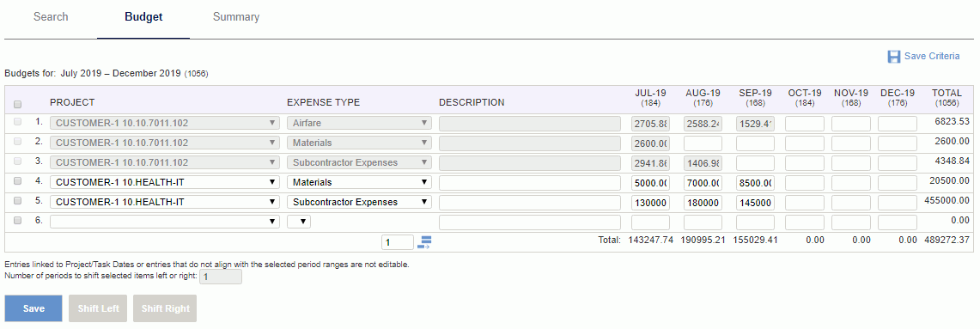
Task: Open the Save Criteria link
Action: tap(932, 57)
